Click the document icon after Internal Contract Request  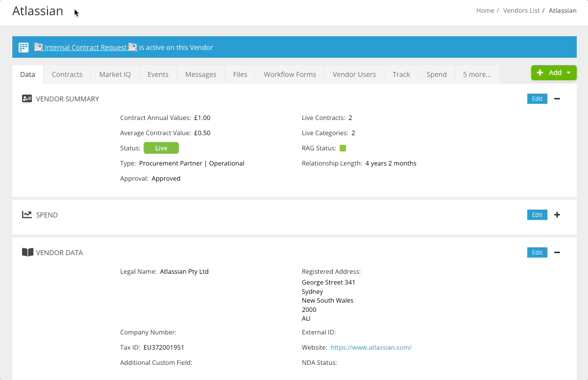132,47
